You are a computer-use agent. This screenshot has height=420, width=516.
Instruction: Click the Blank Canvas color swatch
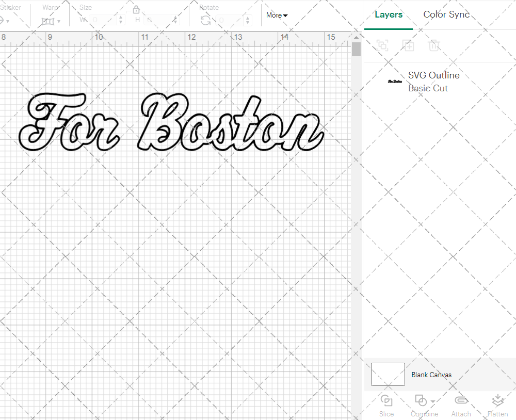pos(388,375)
